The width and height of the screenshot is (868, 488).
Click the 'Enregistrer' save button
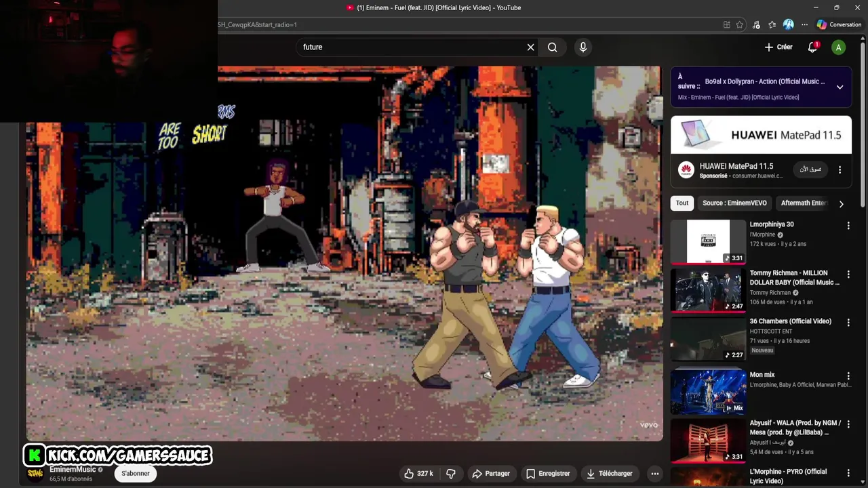548,474
